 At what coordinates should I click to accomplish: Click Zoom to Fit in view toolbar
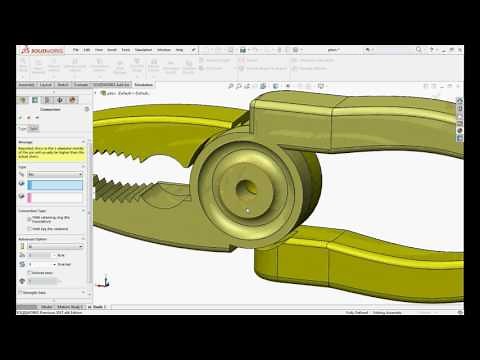(x=230, y=86)
